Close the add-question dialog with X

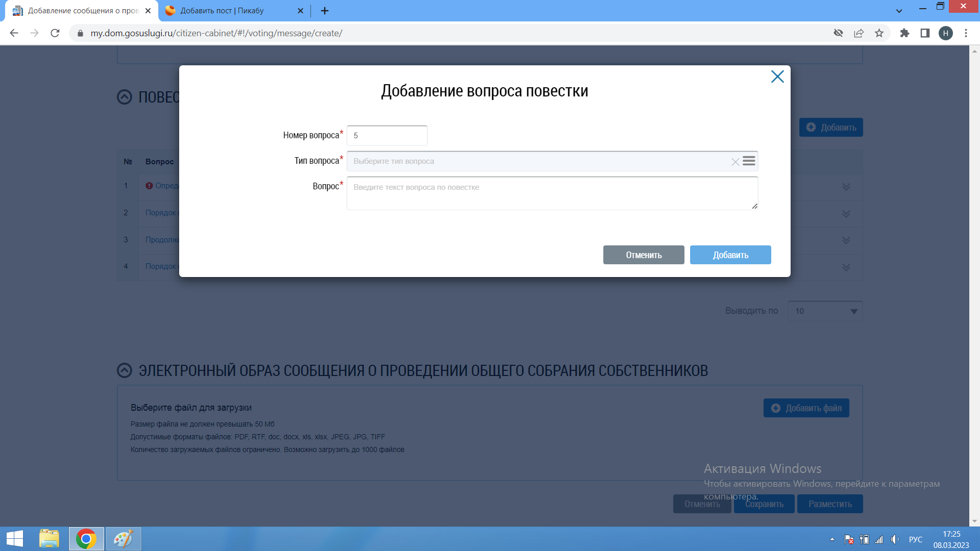[x=777, y=77]
